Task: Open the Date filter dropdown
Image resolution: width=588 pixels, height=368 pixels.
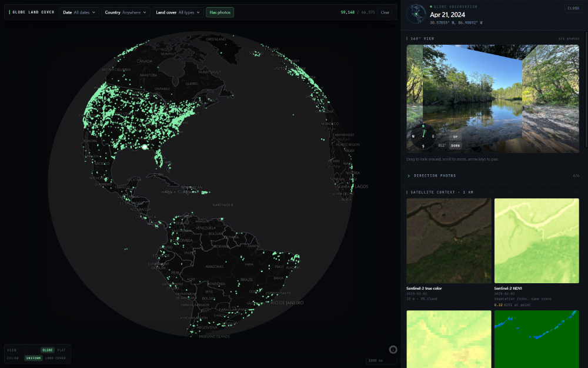Action: click(x=79, y=12)
